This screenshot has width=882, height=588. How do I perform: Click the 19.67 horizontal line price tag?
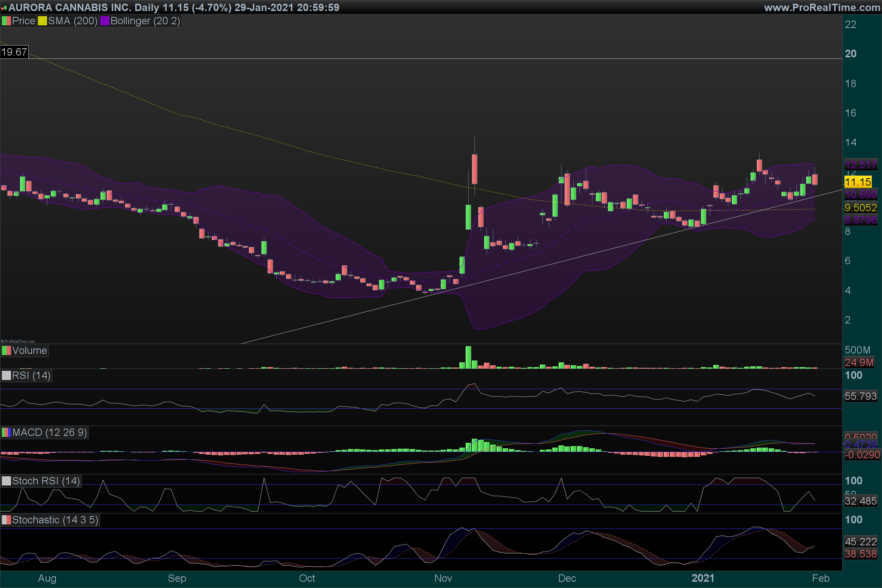tap(14, 52)
